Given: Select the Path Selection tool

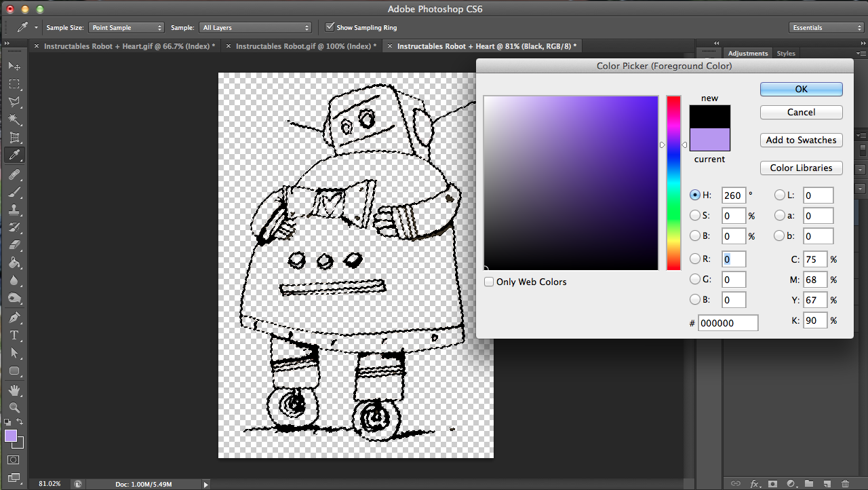Looking at the screenshot, I should tap(14, 353).
